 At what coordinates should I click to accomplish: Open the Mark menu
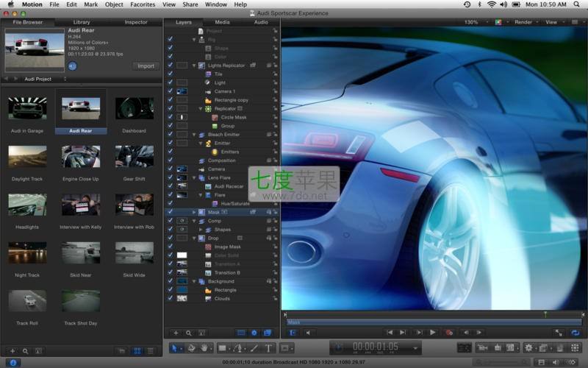tap(90, 4)
